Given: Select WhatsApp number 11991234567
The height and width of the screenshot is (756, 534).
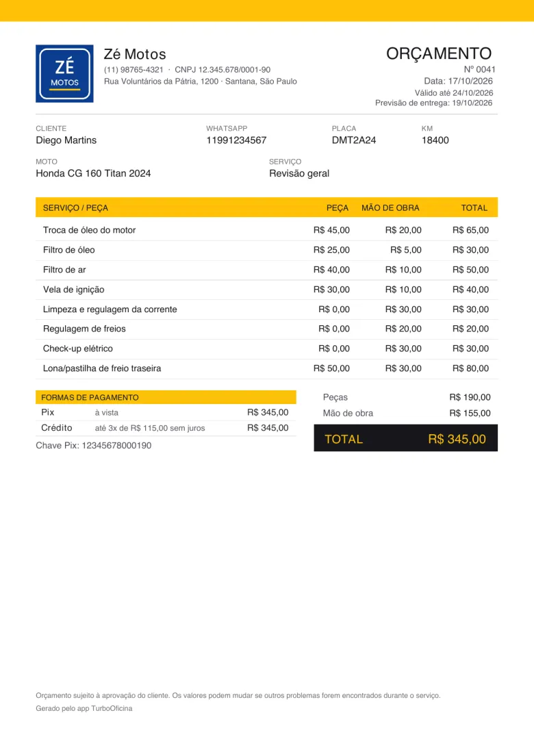Looking at the screenshot, I should (236, 140).
